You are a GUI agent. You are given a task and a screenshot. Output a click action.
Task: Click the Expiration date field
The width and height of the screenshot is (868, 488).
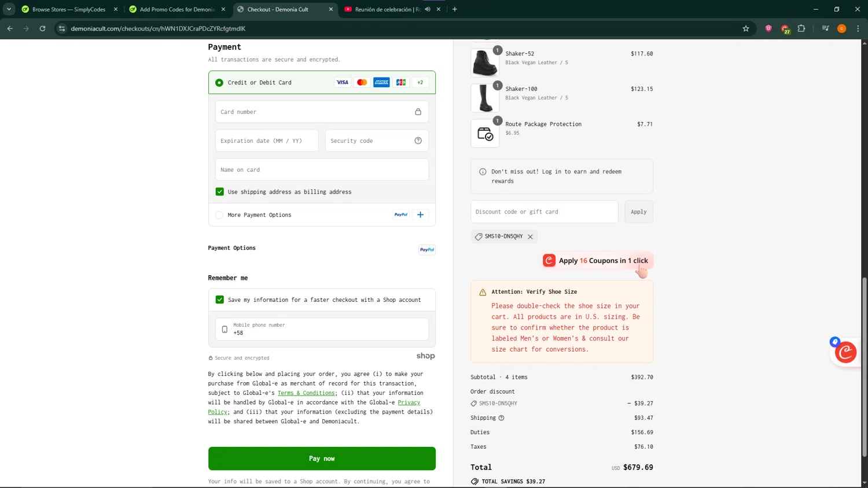point(267,141)
